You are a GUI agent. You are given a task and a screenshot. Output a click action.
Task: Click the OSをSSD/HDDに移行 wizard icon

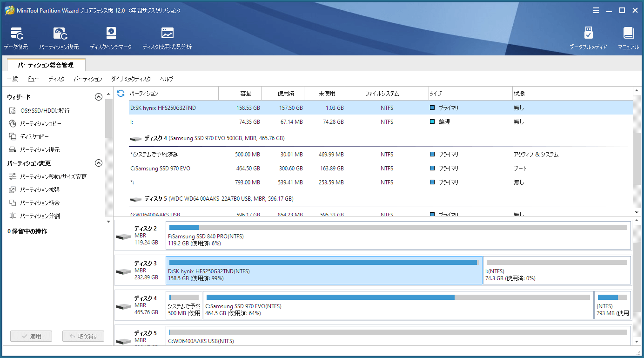[13, 111]
